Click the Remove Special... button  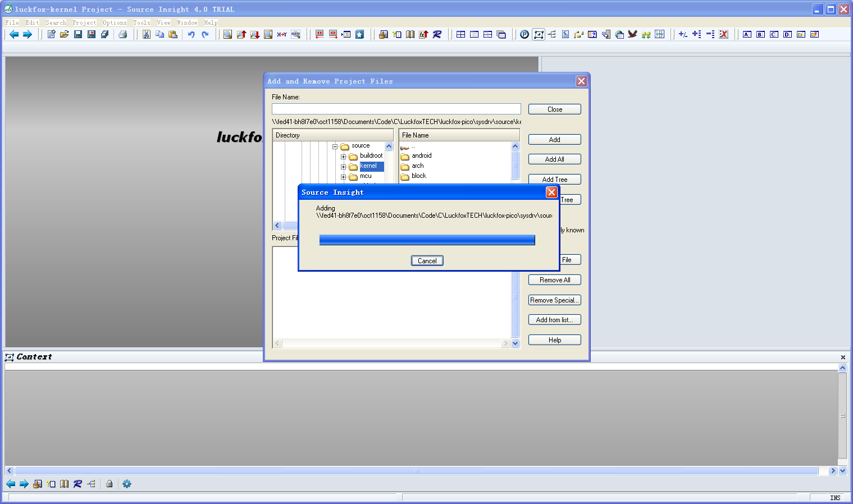pos(555,300)
